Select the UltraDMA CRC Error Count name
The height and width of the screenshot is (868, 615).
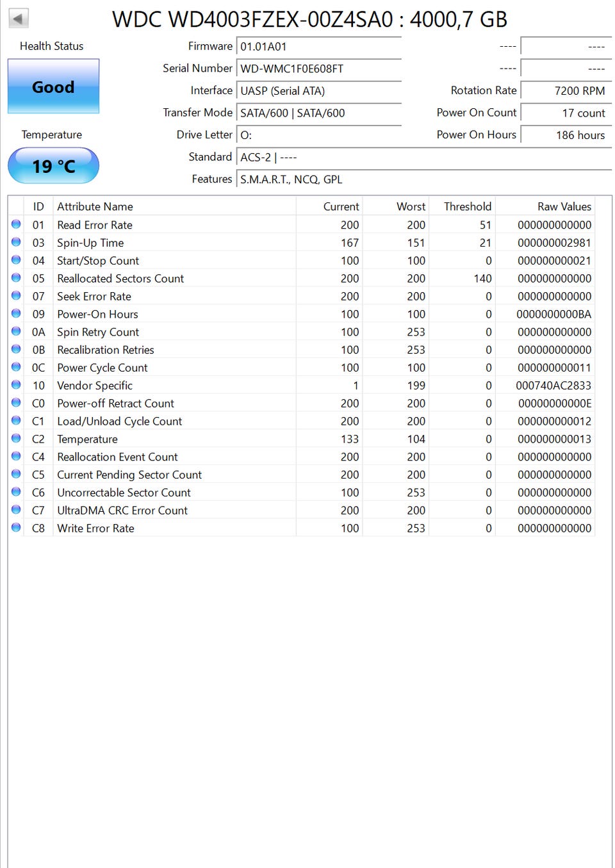pyautogui.click(x=122, y=511)
